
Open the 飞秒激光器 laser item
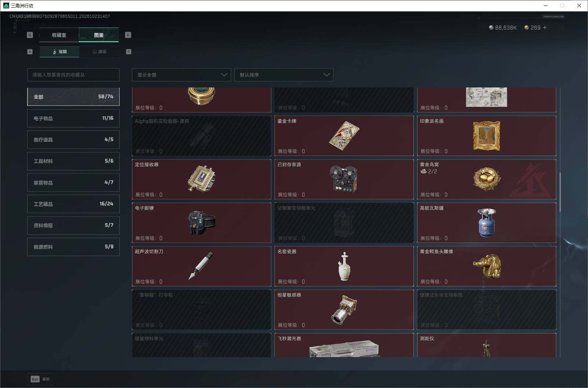click(x=344, y=345)
